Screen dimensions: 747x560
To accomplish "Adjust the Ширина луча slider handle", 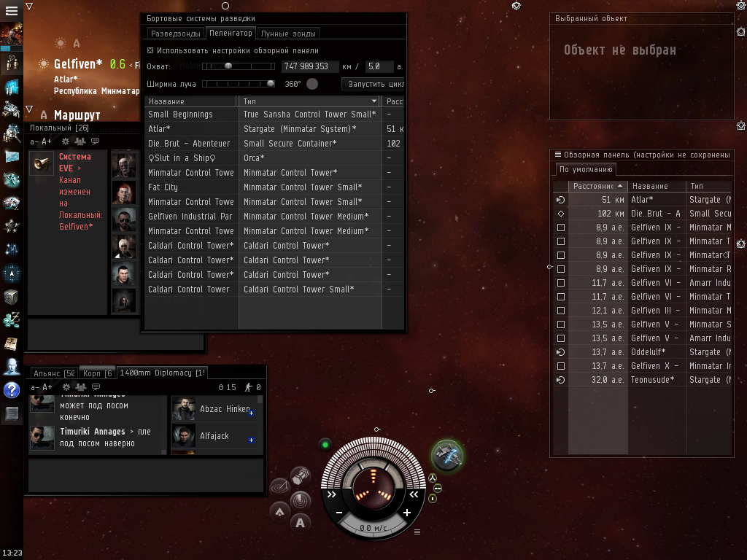I will pyautogui.click(x=271, y=84).
